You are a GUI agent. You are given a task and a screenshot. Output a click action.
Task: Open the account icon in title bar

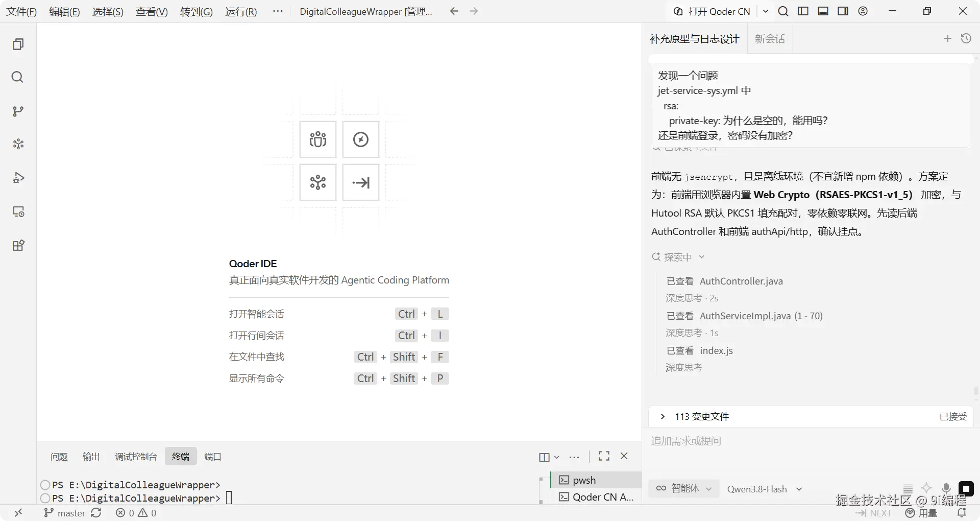[863, 11]
